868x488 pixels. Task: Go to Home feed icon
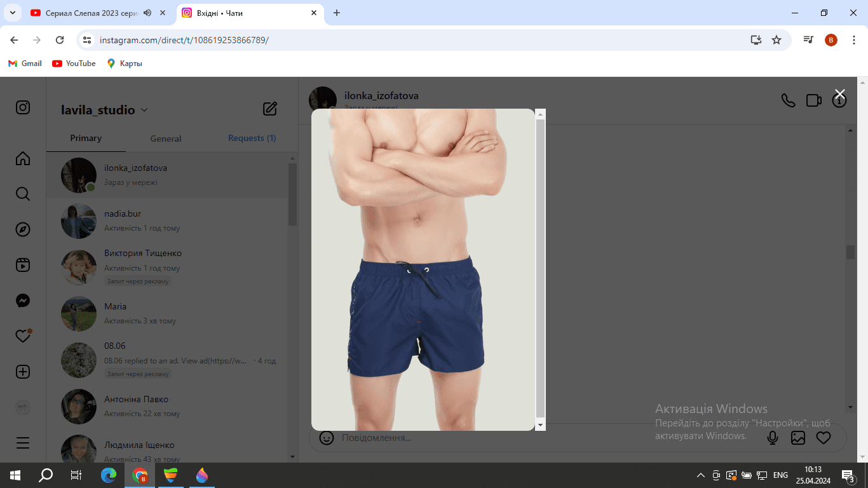tap(23, 158)
